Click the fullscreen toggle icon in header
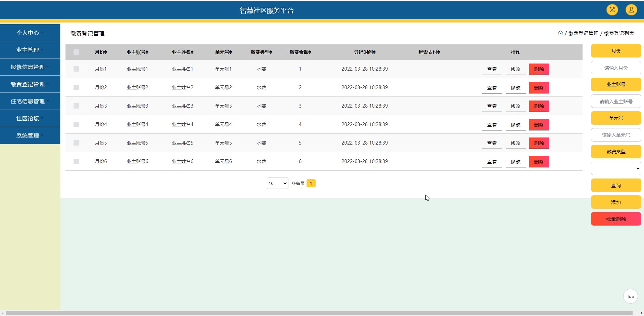The width and height of the screenshot is (644, 316). (612, 10)
